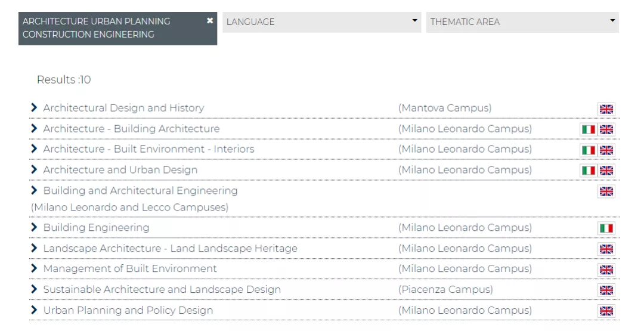Click UK flag for Management of Built Environment

(x=606, y=270)
